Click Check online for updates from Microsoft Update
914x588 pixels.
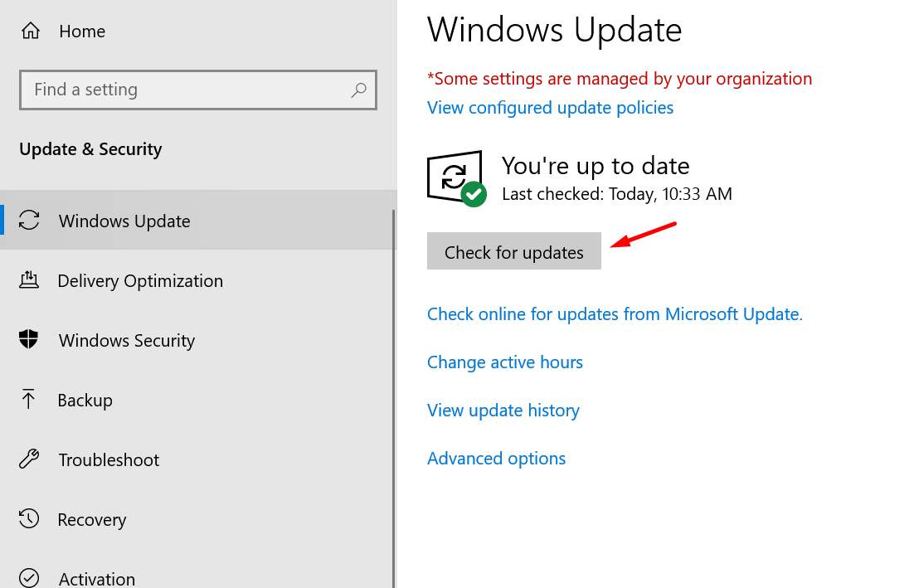[x=615, y=314]
